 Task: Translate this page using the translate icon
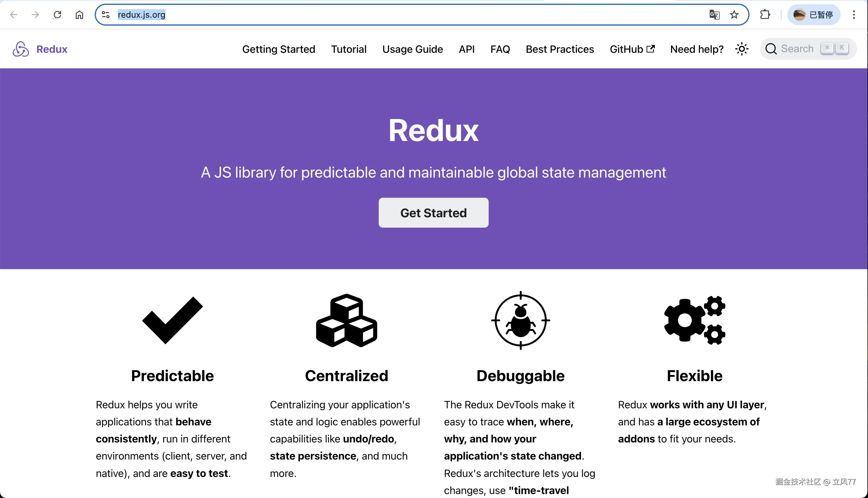(714, 15)
